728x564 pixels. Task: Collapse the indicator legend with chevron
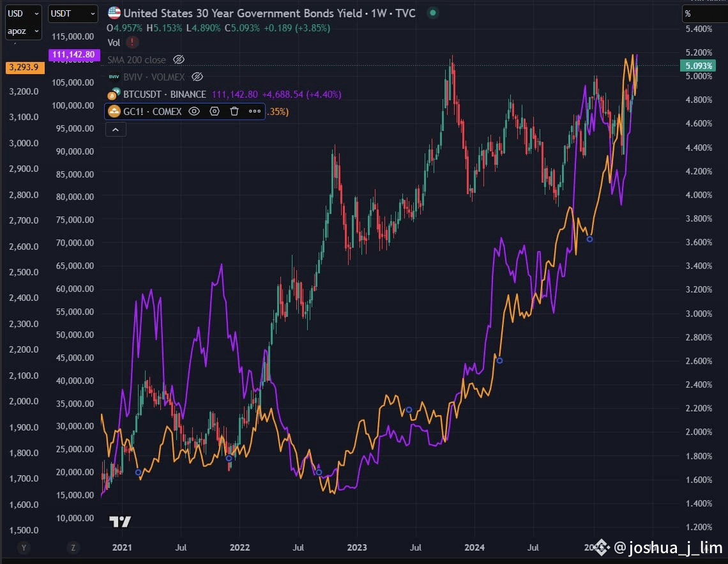point(116,130)
